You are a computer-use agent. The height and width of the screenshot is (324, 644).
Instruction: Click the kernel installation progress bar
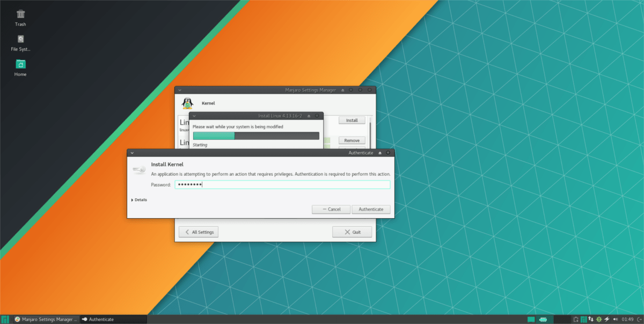click(x=256, y=135)
